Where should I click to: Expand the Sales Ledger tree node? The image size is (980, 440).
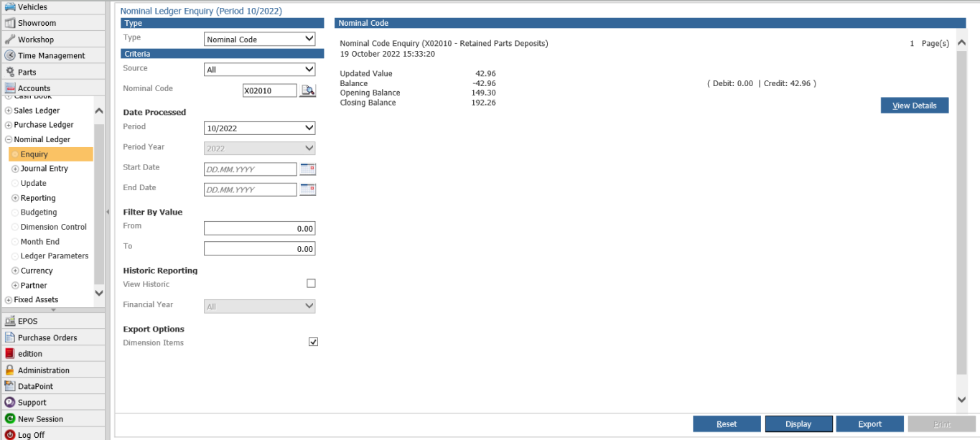[9, 111]
